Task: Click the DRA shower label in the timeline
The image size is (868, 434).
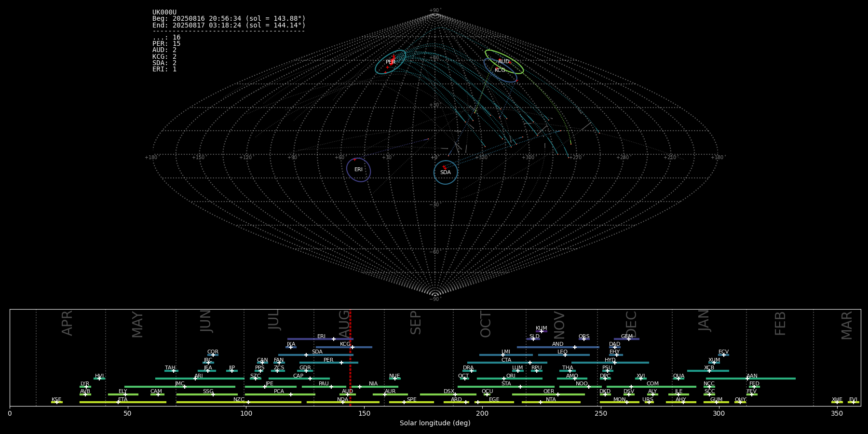Action: point(468,368)
